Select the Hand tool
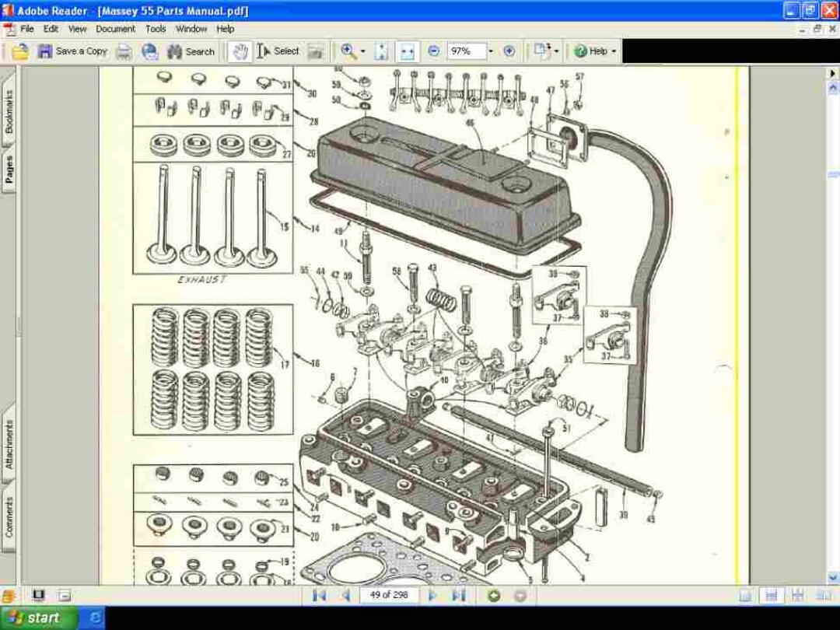This screenshot has height=630, width=840. tap(239, 51)
